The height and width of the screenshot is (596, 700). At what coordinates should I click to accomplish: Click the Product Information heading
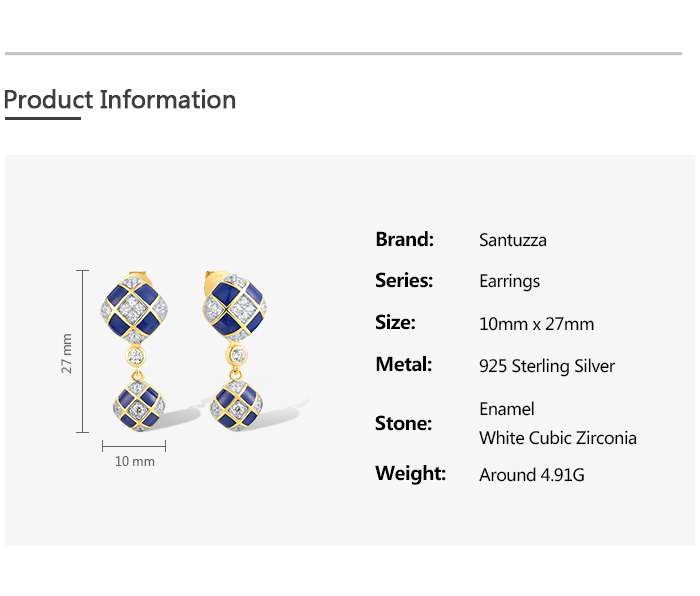pos(120,100)
